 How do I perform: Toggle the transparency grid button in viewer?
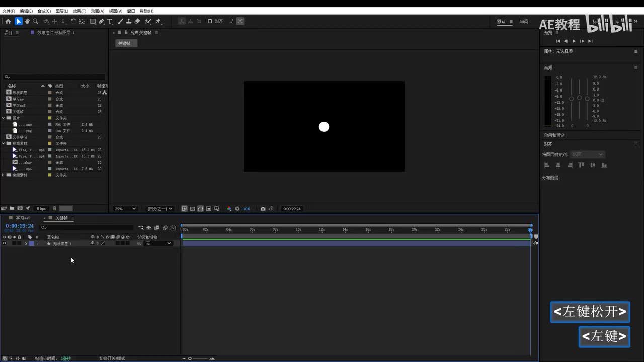pyautogui.click(x=192, y=209)
